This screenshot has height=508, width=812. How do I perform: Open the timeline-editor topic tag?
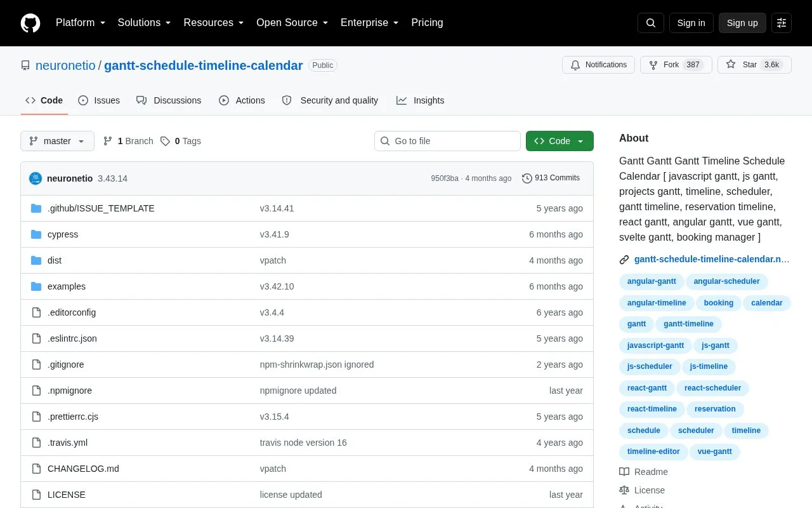(653, 451)
